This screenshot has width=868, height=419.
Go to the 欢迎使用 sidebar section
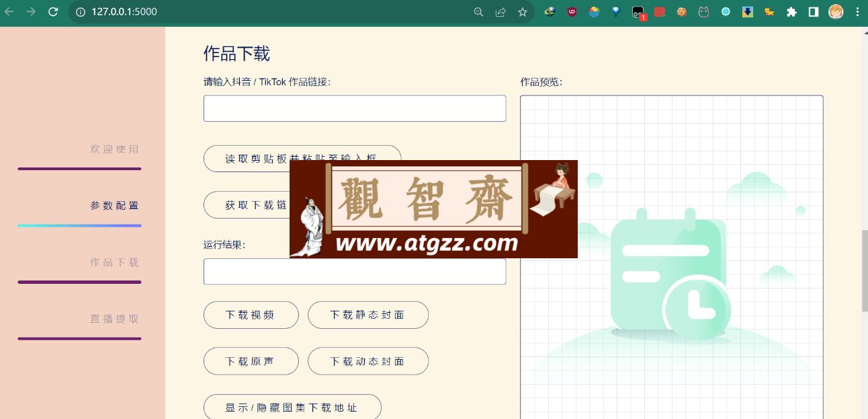[x=115, y=149]
